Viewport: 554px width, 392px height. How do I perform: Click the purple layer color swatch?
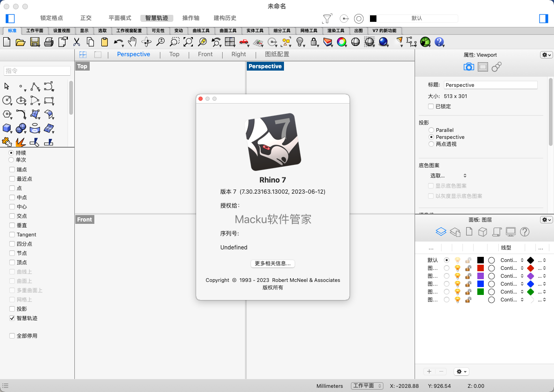[x=481, y=276]
